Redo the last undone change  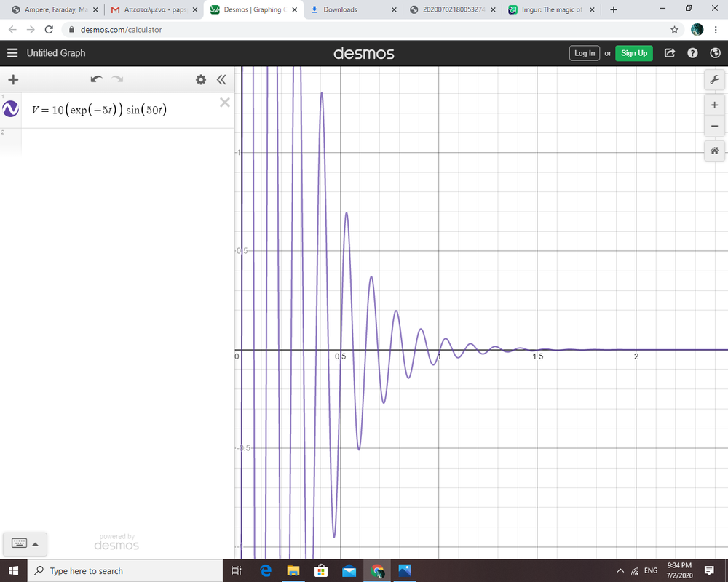coord(117,79)
